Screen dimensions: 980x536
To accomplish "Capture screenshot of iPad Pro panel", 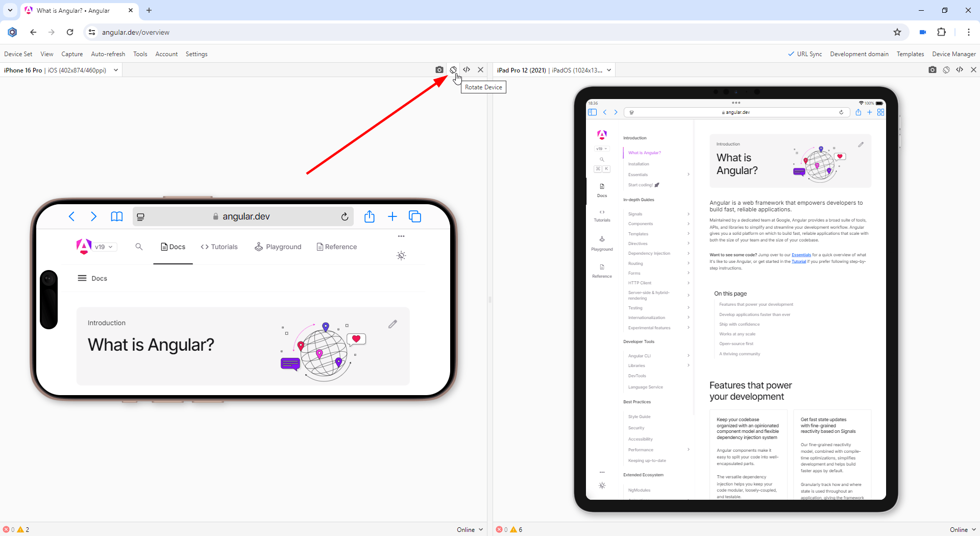I will click(x=932, y=70).
